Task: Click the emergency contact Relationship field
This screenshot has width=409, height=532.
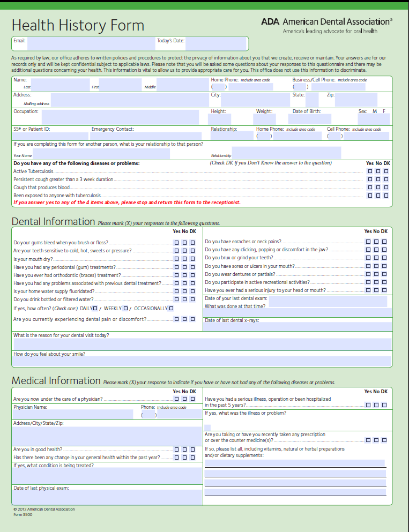Action: click(232, 136)
